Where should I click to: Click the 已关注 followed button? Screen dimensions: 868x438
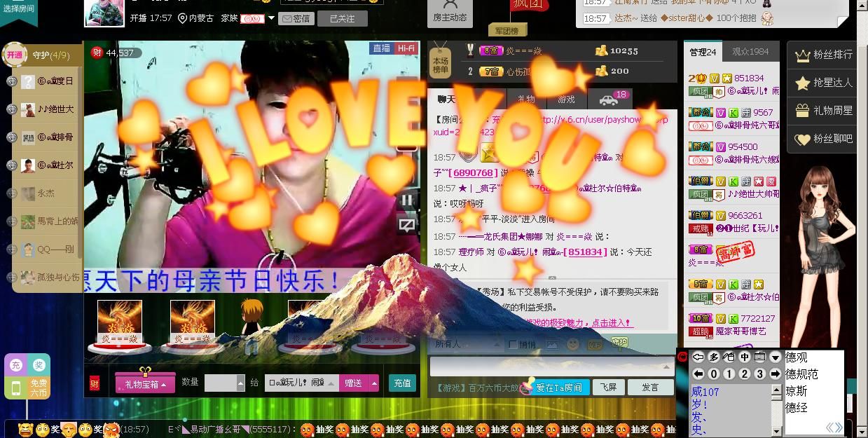click(342, 18)
